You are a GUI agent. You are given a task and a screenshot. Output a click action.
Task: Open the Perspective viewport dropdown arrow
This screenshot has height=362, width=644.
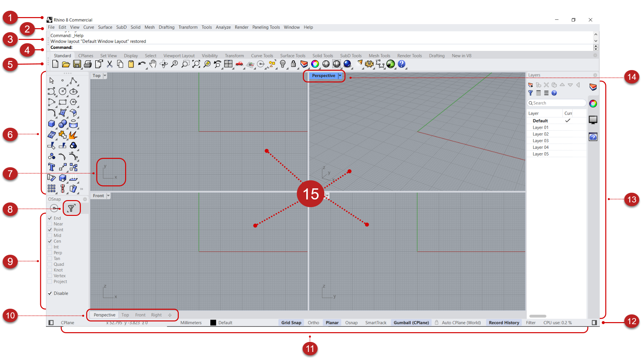pos(340,76)
